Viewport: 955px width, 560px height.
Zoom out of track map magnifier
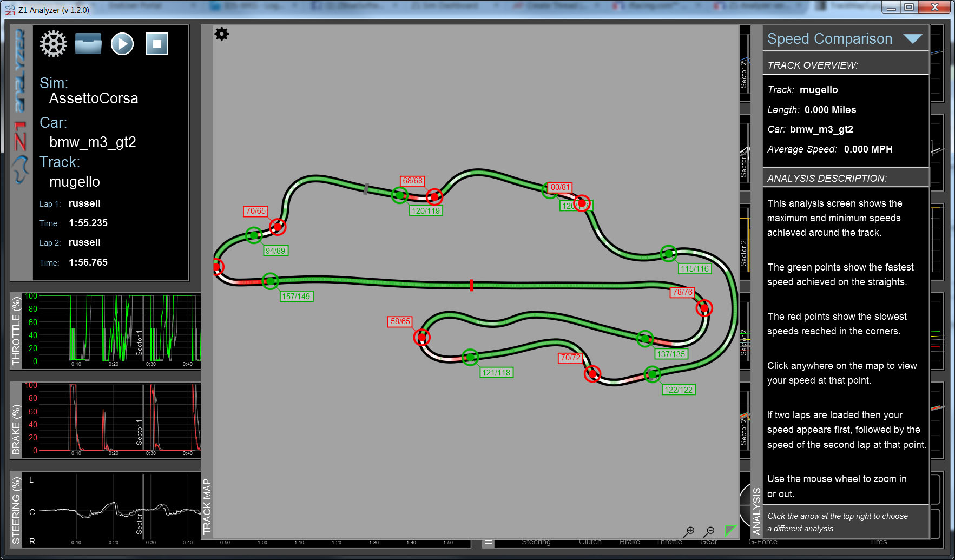point(709,531)
